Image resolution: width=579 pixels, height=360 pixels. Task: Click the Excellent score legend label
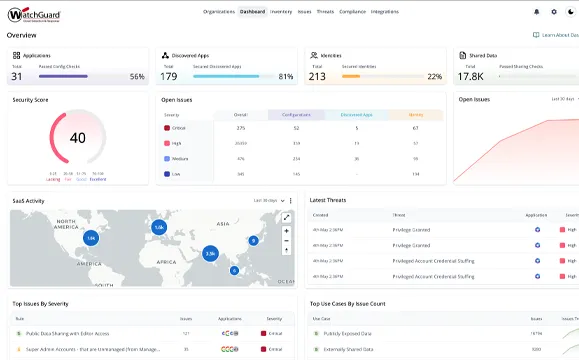pos(98,179)
